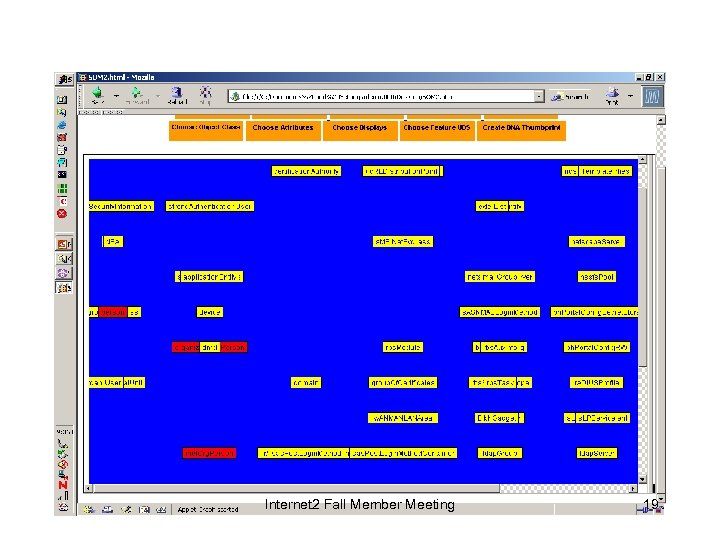720x540 pixels.
Task: Switch to the Choose Displays tab
Action: pyautogui.click(x=360, y=130)
